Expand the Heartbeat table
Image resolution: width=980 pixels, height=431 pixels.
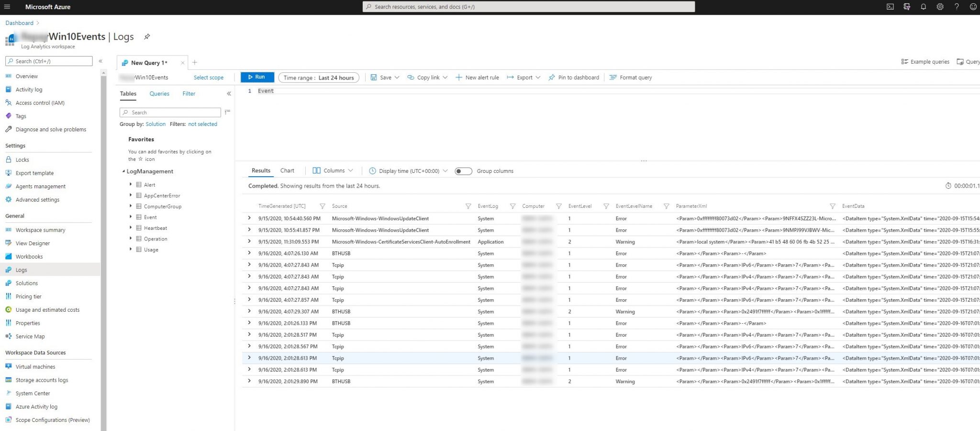pos(131,228)
